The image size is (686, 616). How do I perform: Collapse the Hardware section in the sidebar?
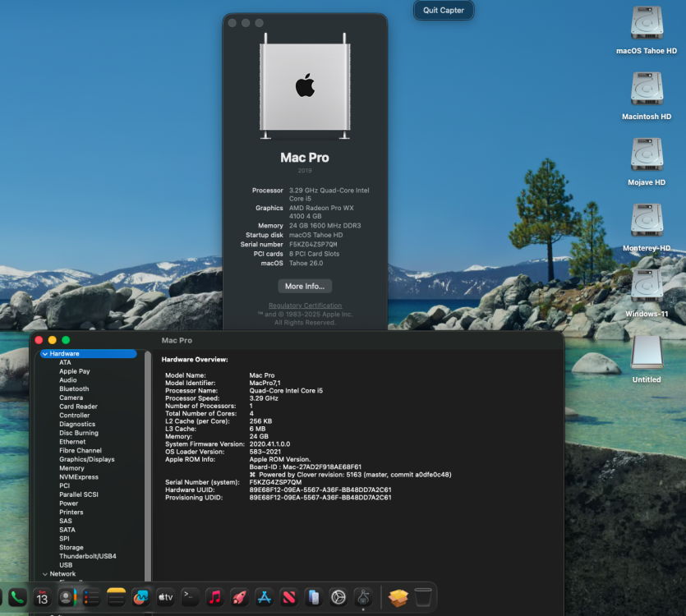coord(45,353)
